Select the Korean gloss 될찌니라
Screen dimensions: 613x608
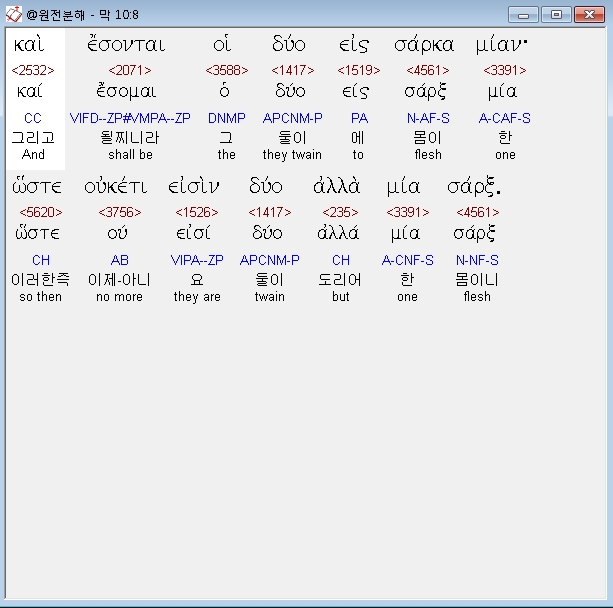click(x=130, y=138)
